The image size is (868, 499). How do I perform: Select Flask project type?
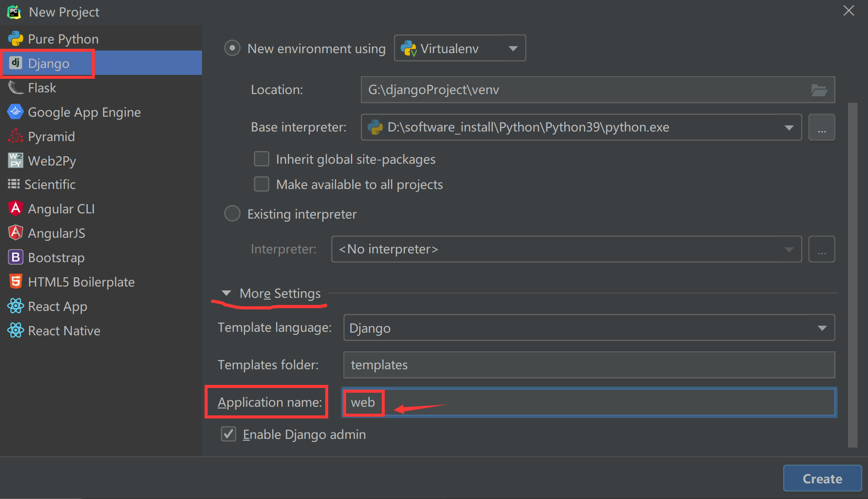tap(101, 88)
